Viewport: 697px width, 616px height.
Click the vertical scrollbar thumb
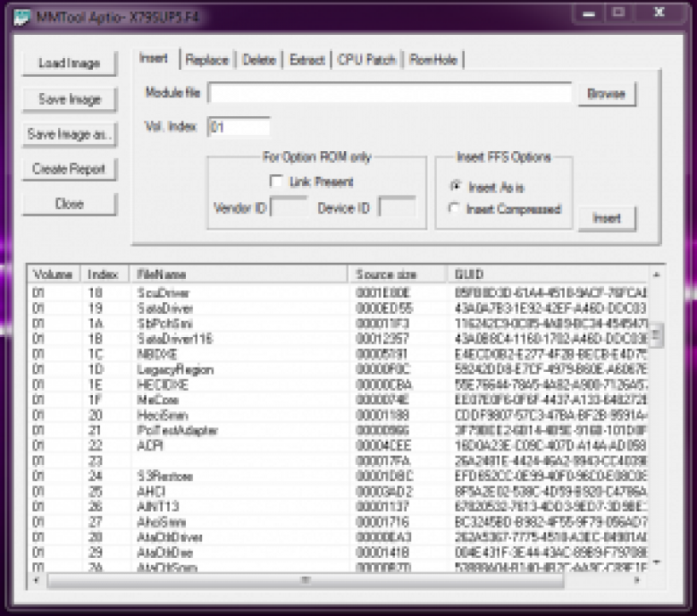point(657,334)
